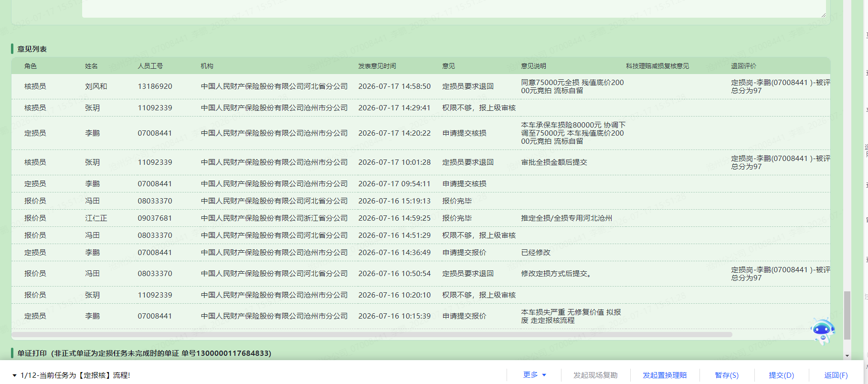Click timestamp 2026-07-17 14:20:22
Image resolution: width=868 pixels, height=384 pixels.
[x=394, y=133]
